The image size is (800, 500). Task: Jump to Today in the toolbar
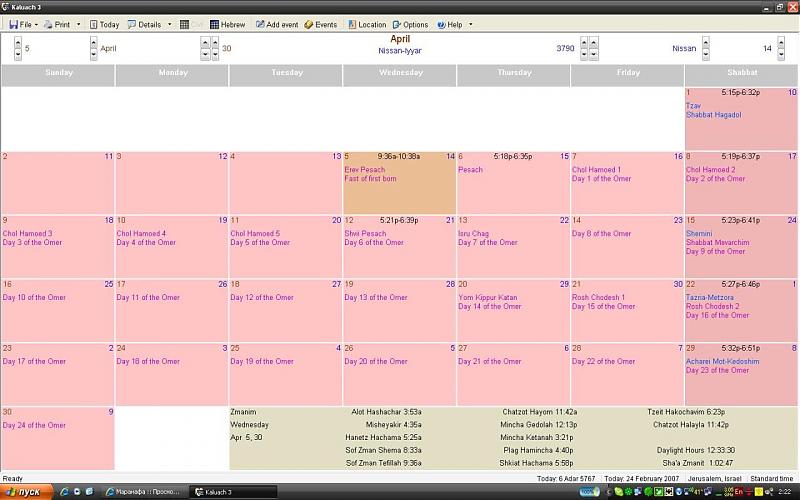[x=104, y=24]
